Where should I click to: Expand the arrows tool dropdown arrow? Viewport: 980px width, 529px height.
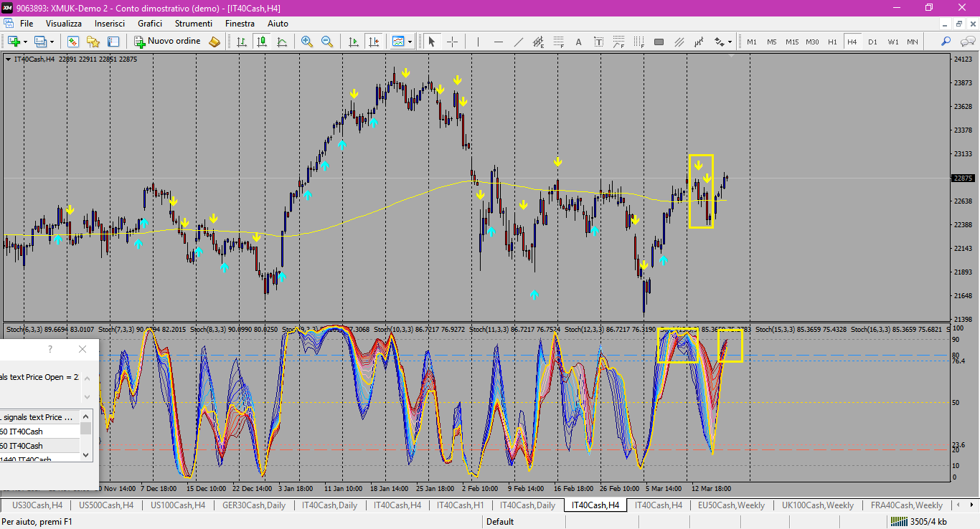(x=730, y=42)
